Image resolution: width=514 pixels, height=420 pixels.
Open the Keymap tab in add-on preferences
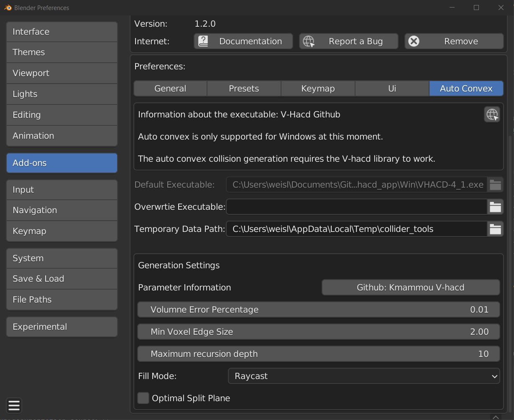pyautogui.click(x=318, y=89)
